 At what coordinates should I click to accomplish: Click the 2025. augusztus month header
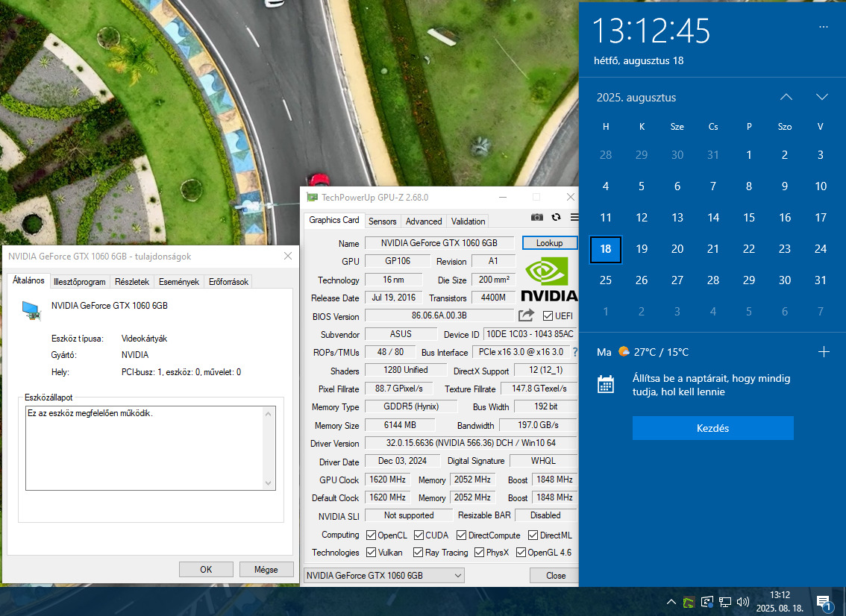pyautogui.click(x=636, y=98)
